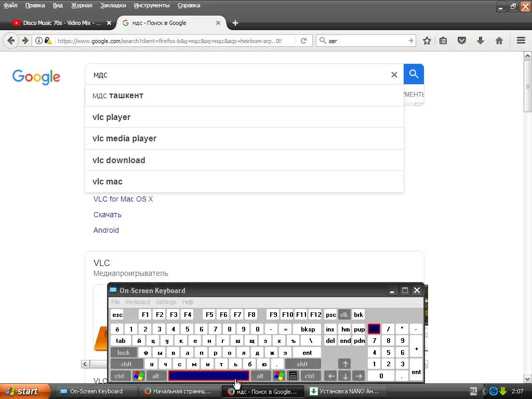This screenshot has height=399, width=532.
Task: Go back with the browser back arrow
Action: pyautogui.click(x=11, y=41)
